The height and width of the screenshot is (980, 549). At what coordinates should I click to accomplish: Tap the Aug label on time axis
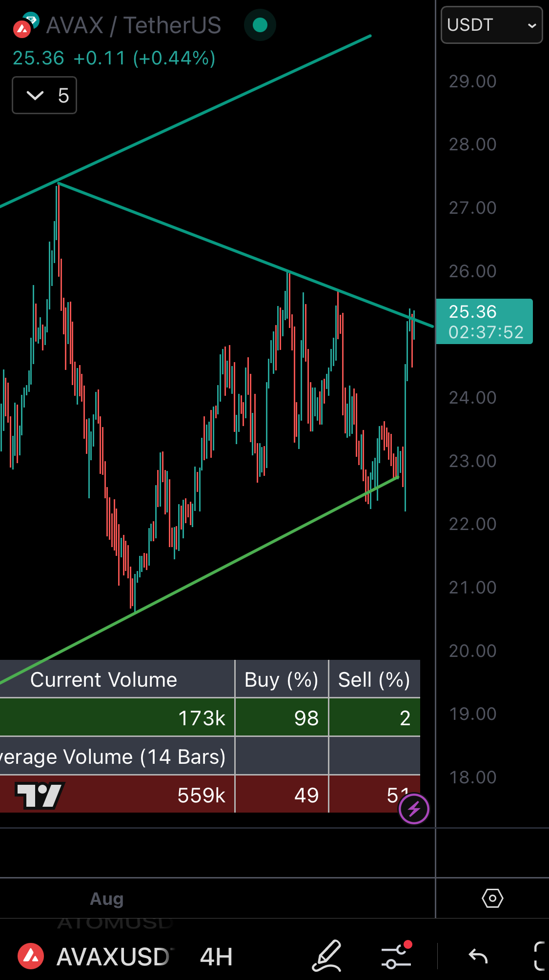[x=107, y=898]
